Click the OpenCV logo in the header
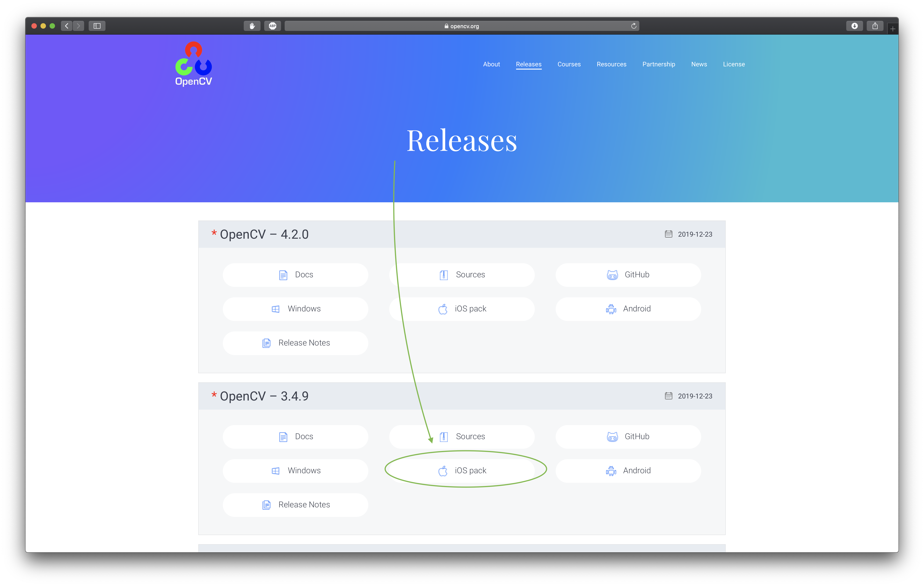Viewport: 924px width, 586px height. coord(193,64)
